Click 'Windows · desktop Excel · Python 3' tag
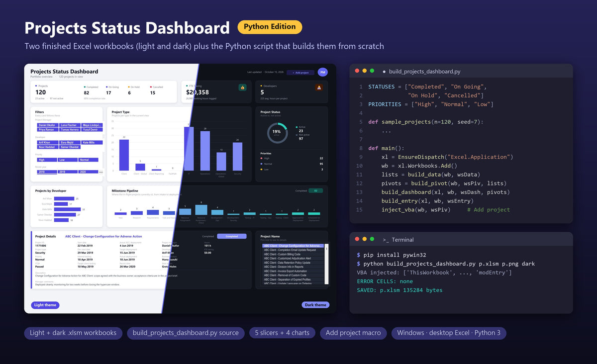This screenshot has height=364, width=597. 449,333
